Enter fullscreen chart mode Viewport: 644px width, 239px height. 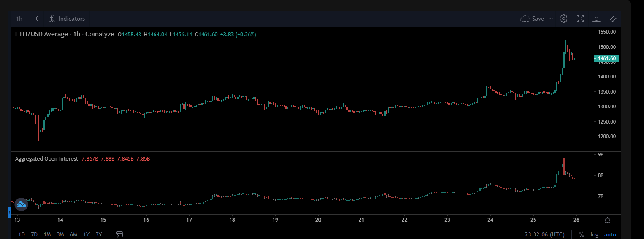click(x=580, y=19)
